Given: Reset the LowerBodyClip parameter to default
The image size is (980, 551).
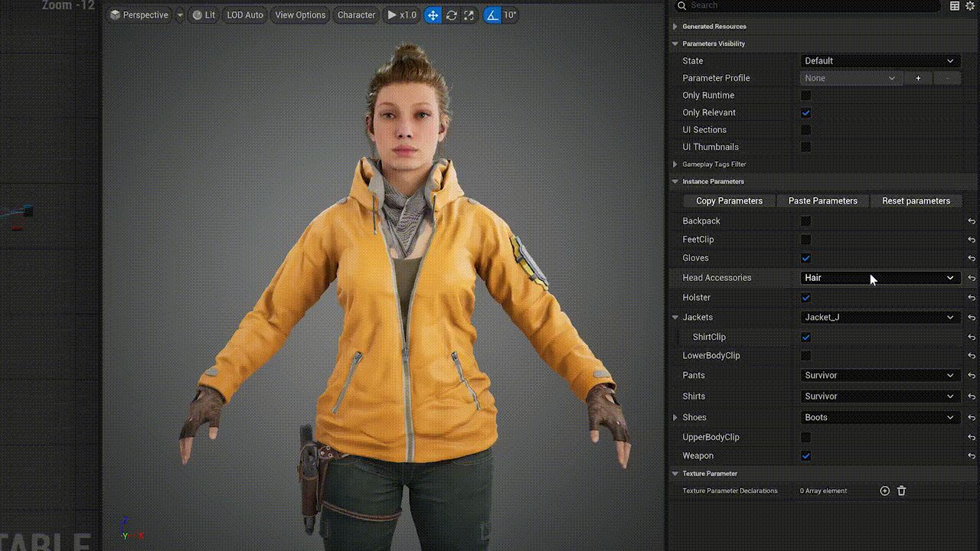Looking at the screenshot, I should pos(972,356).
